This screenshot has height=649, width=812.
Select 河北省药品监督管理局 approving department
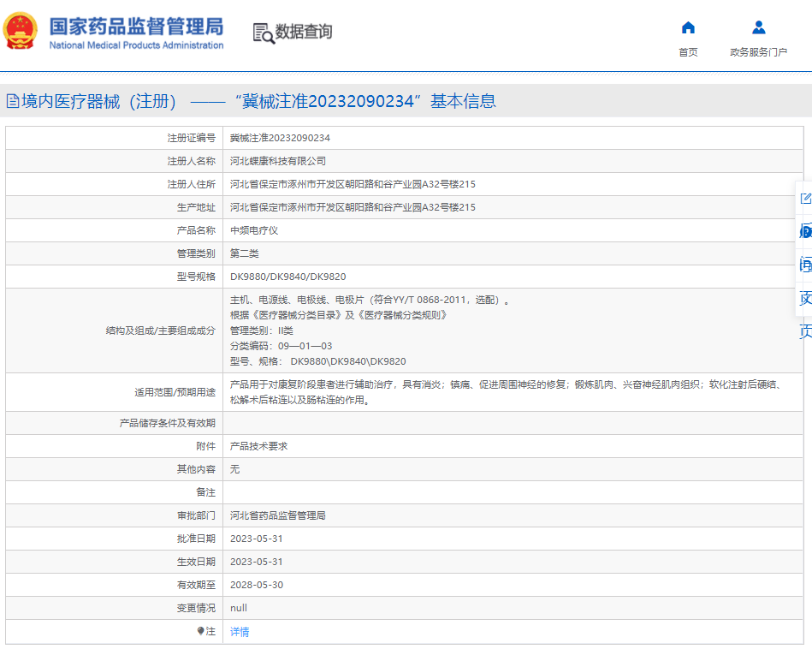click(277, 515)
